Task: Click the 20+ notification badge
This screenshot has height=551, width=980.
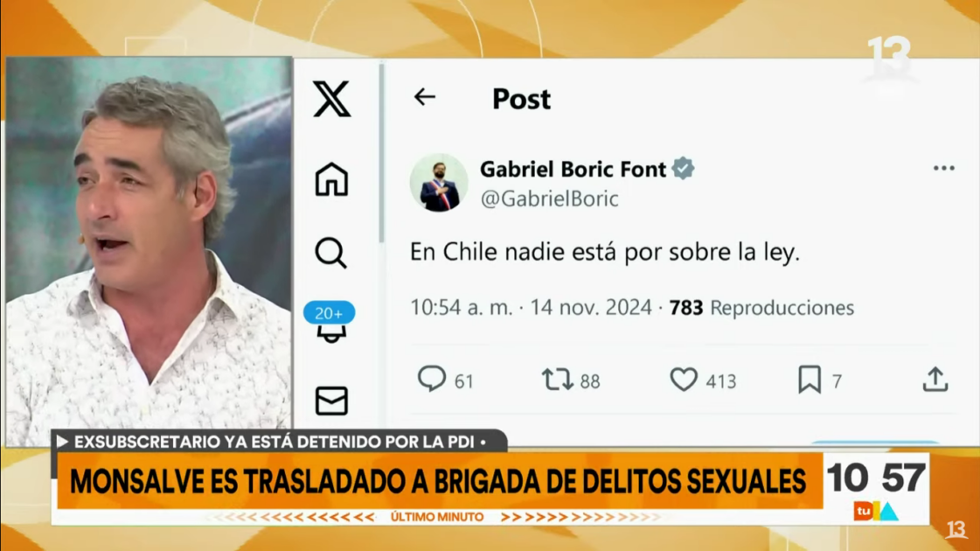Action: point(330,313)
